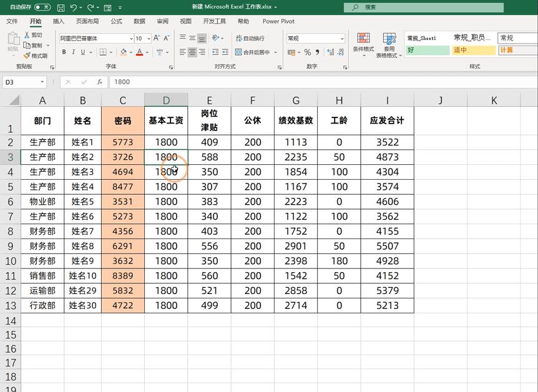The image size is (538, 392).
Task: Switch to the 数据 ribbon tab
Action: tap(139, 21)
